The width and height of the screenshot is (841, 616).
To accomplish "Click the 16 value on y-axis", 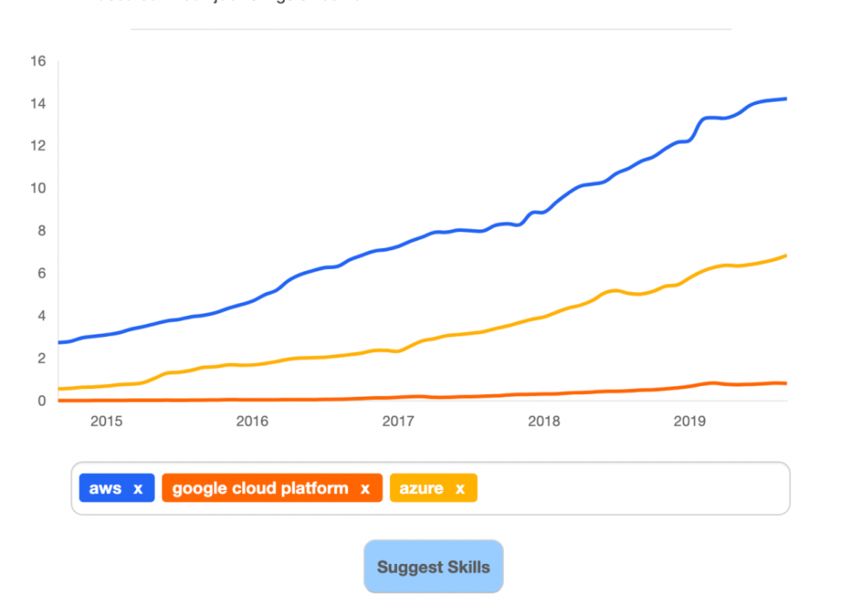I will click(x=37, y=61).
